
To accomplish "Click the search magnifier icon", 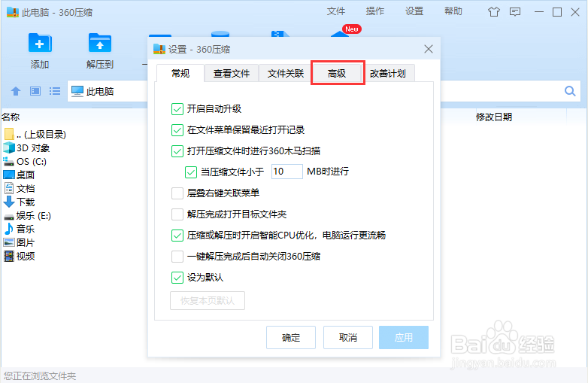I will click(570, 91).
